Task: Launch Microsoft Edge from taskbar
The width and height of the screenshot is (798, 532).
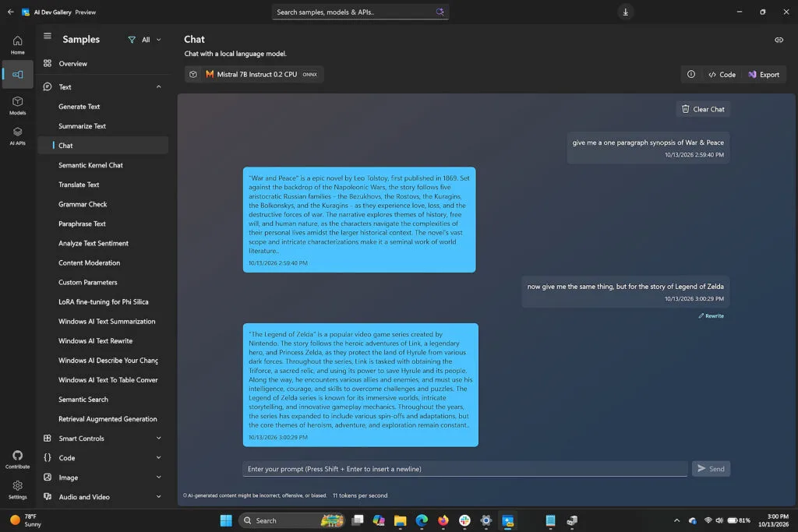Action: coord(422,520)
